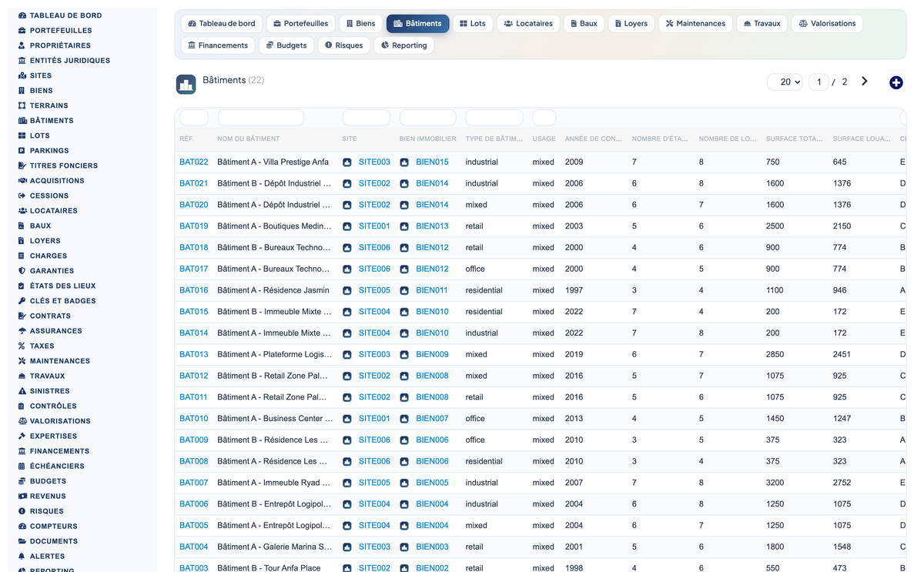This screenshot has height=572, width=924.
Task: Switch to the Loyers tab
Action: pos(631,24)
